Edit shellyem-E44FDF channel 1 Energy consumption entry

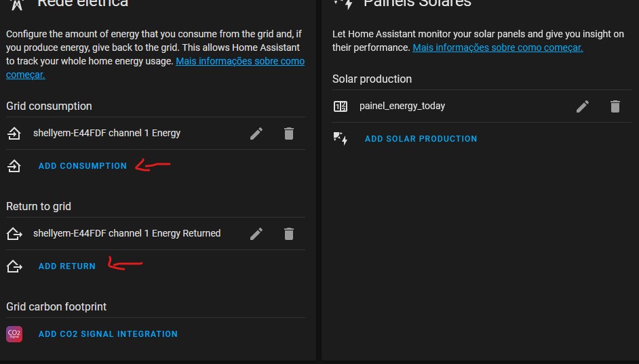[x=256, y=134]
